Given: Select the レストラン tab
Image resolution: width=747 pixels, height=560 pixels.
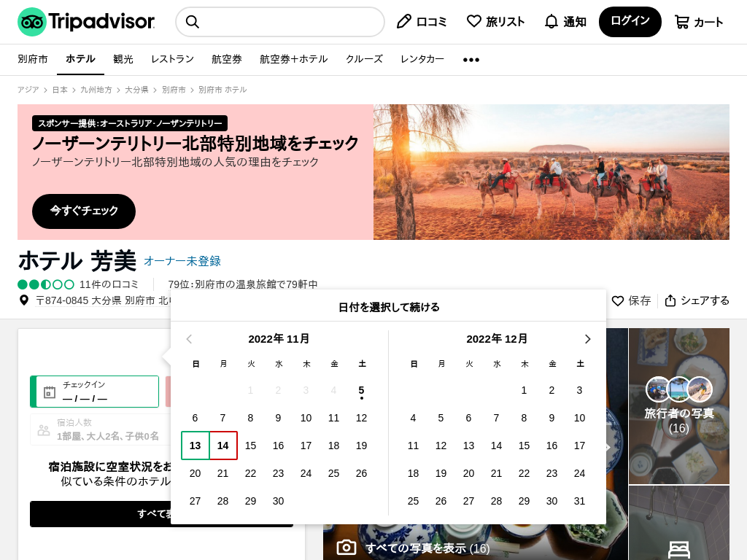Looking at the screenshot, I should 172,59.
